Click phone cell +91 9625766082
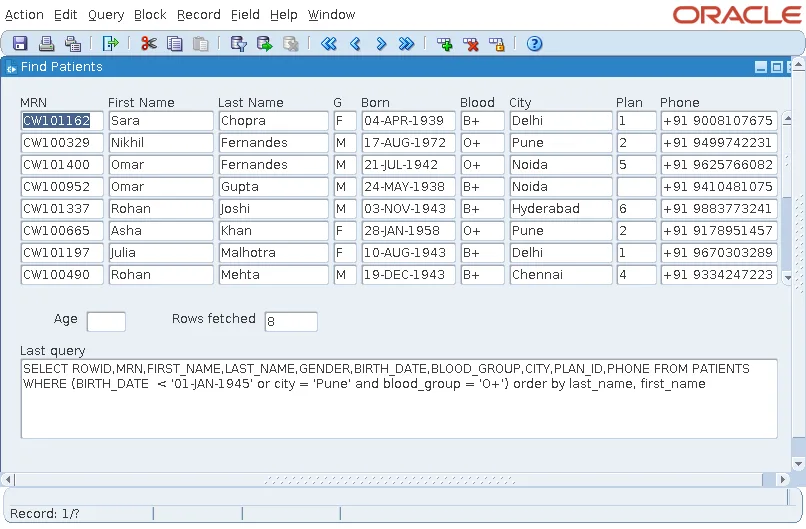The width and height of the screenshot is (806, 529). click(x=719, y=165)
